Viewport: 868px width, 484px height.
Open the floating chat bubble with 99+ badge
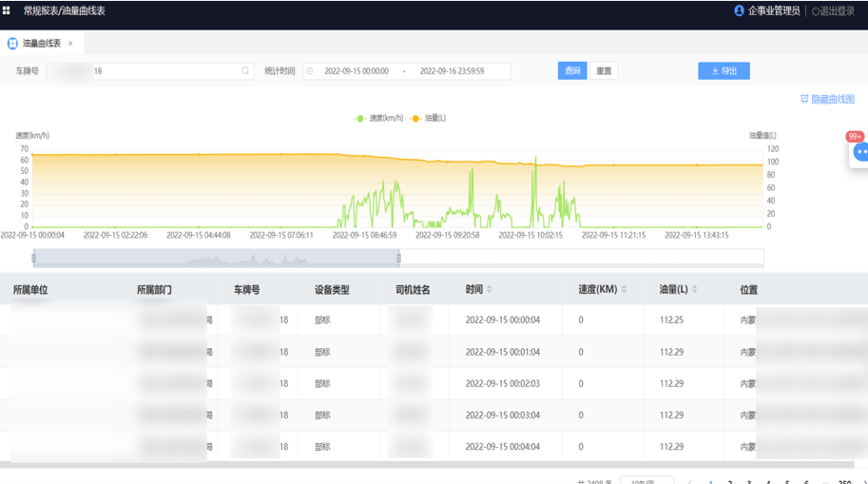[859, 150]
